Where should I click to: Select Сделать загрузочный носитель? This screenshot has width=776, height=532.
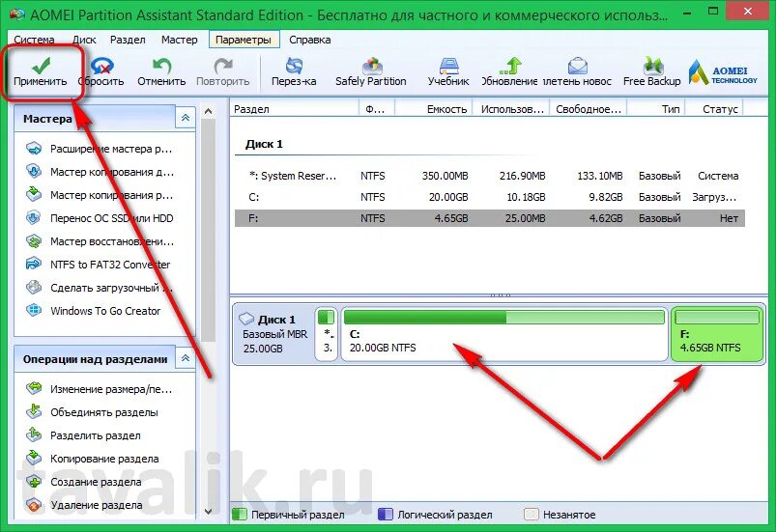[99, 288]
